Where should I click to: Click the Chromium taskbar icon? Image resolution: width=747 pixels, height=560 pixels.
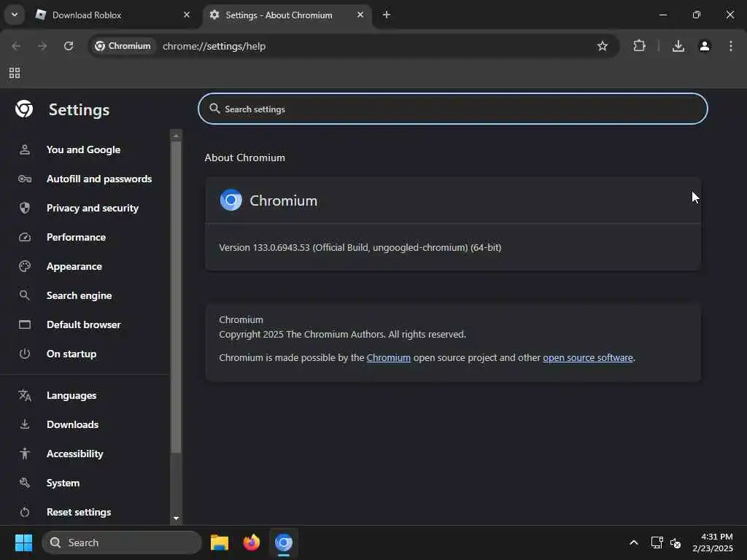(x=284, y=542)
